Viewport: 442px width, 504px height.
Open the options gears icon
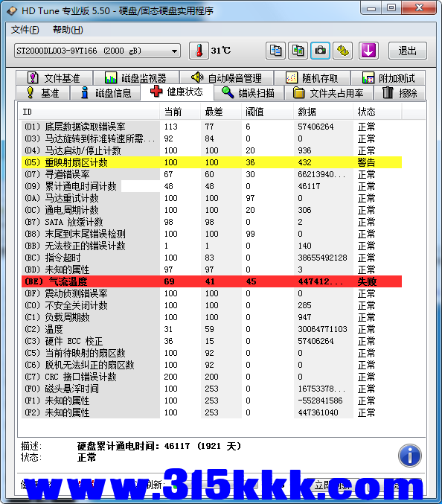[343, 51]
